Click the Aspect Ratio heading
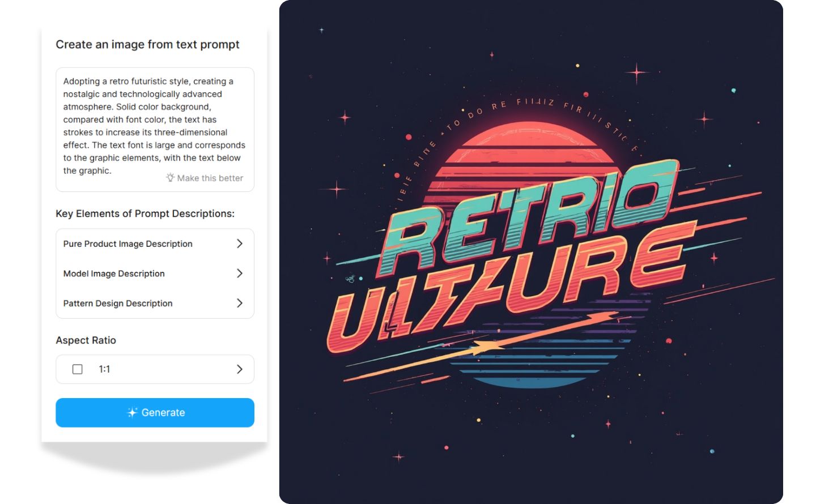Image resolution: width=816 pixels, height=504 pixels. [x=86, y=340]
